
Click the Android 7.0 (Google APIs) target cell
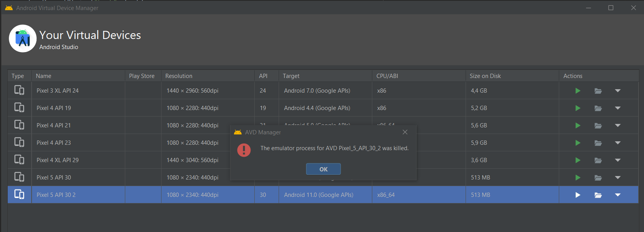click(x=325, y=91)
